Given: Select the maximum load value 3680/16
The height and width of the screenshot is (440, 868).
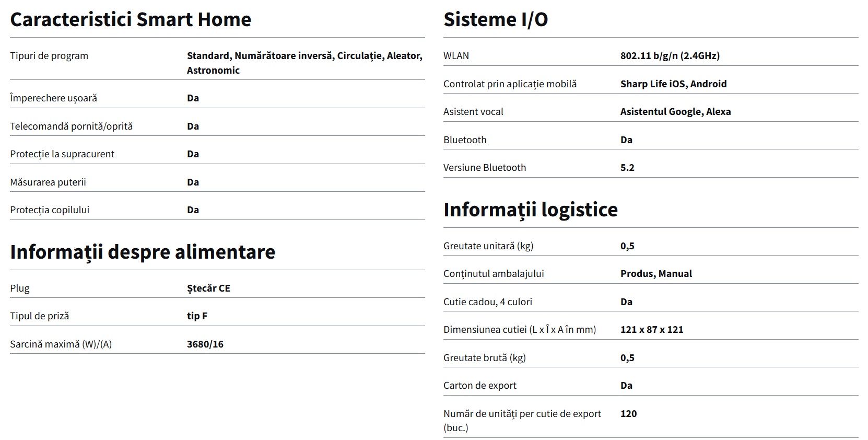Looking at the screenshot, I should (205, 344).
